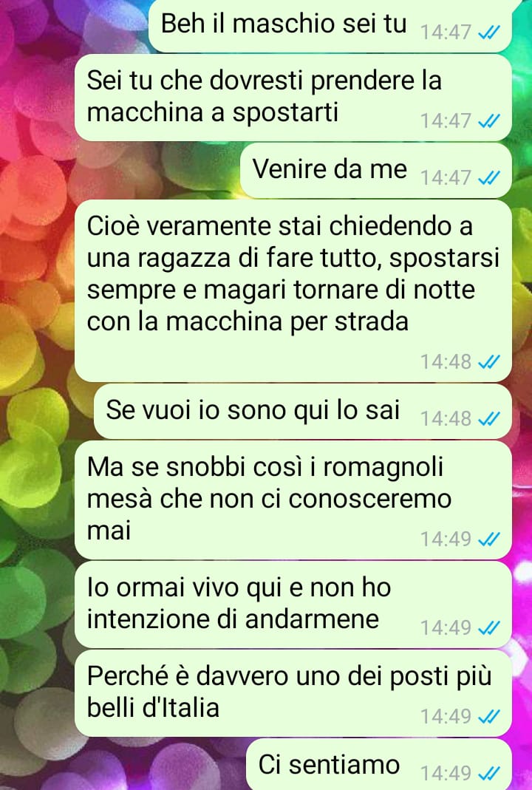Tap read receipt ticks on 'Beh il maschio sei tu'
The image size is (532, 790).
[x=488, y=33]
